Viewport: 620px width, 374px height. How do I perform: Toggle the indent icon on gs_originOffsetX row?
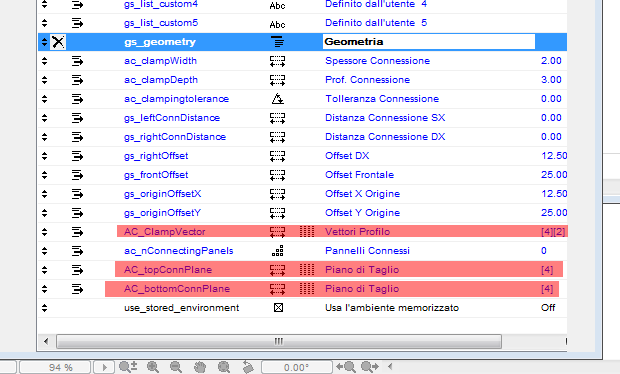[x=77, y=194]
